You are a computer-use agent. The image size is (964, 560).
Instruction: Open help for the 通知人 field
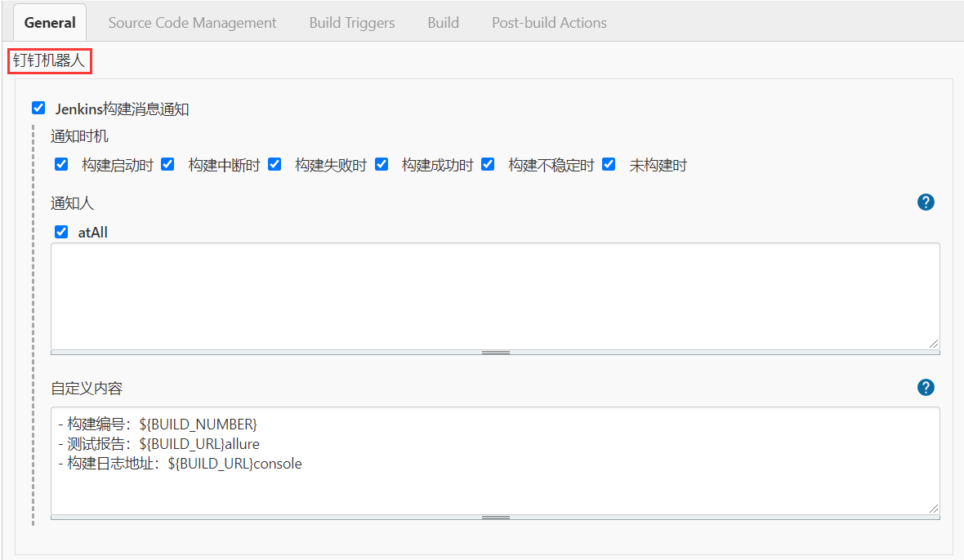tap(926, 202)
